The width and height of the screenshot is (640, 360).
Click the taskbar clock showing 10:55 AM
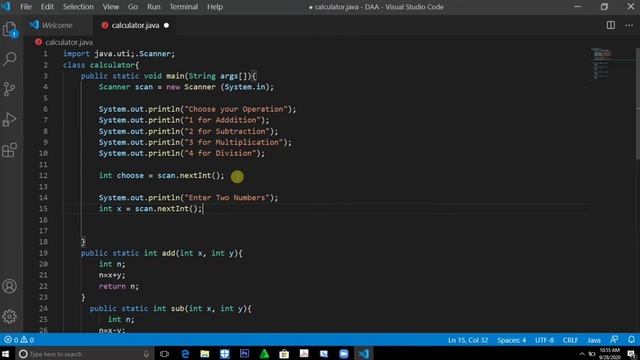pos(609,353)
